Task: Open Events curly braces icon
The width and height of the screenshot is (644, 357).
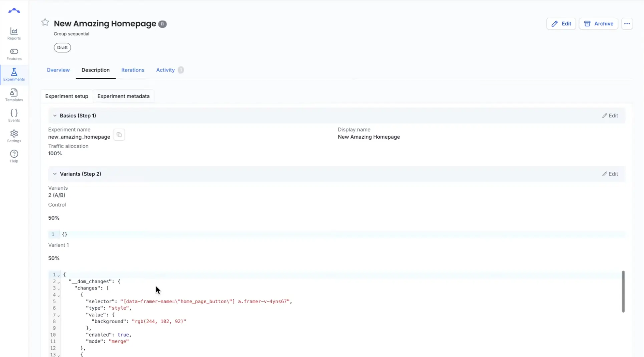Action: point(14,116)
